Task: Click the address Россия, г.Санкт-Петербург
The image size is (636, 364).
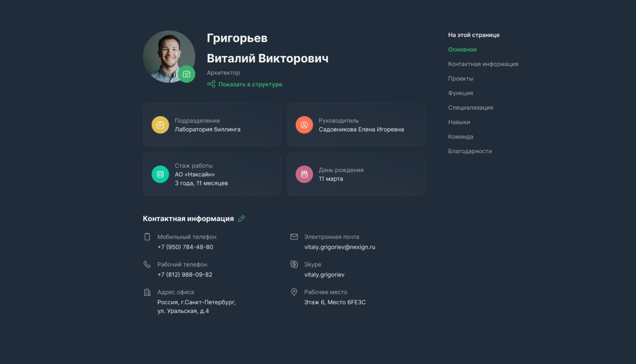Action: click(196, 302)
